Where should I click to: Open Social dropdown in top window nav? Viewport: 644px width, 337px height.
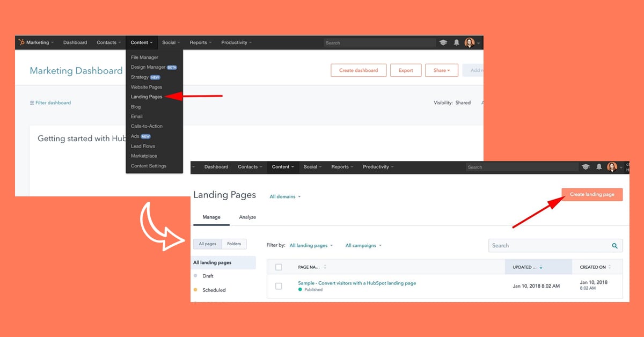point(171,42)
